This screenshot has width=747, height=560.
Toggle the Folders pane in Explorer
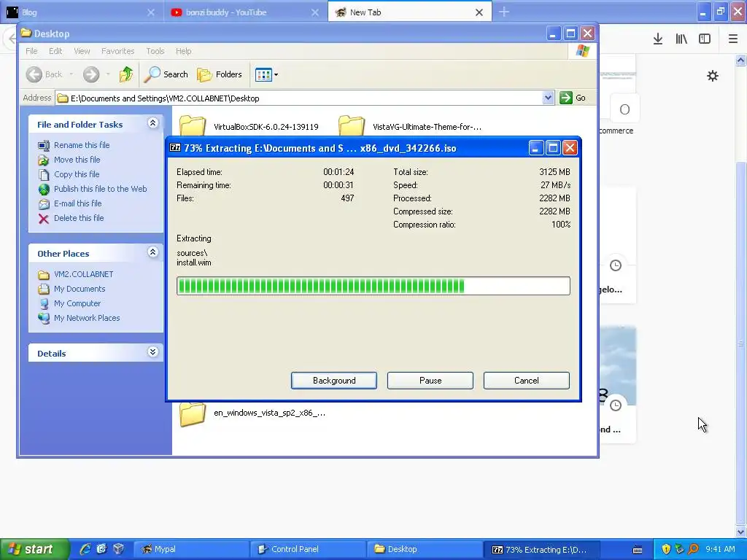[220, 74]
